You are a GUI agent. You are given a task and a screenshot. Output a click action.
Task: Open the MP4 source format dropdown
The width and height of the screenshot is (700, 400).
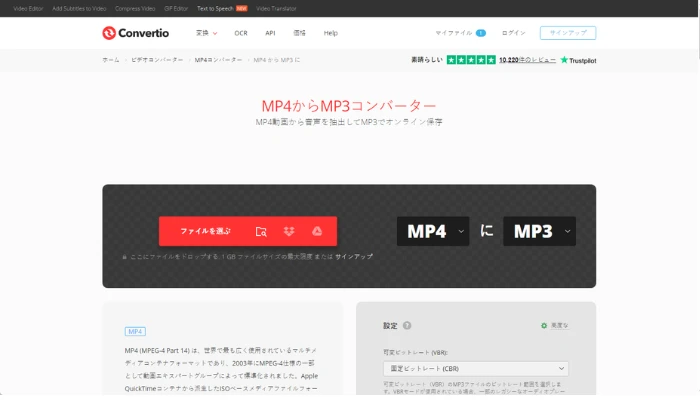click(x=433, y=231)
